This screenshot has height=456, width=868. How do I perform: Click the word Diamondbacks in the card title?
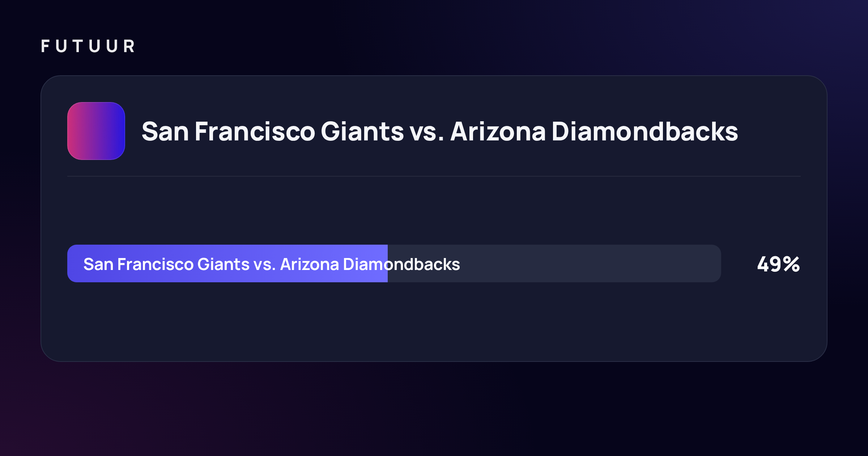[x=644, y=131]
